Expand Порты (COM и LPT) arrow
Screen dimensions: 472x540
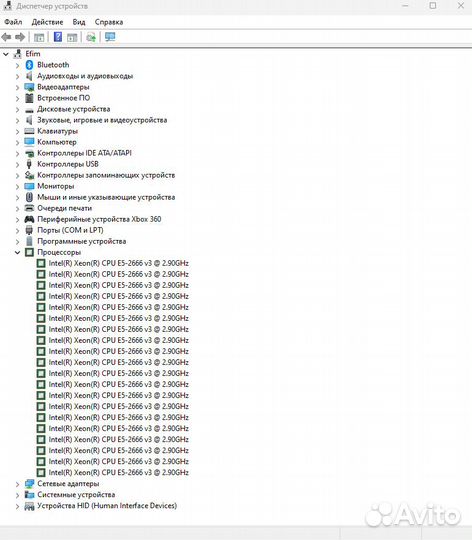[18, 230]
